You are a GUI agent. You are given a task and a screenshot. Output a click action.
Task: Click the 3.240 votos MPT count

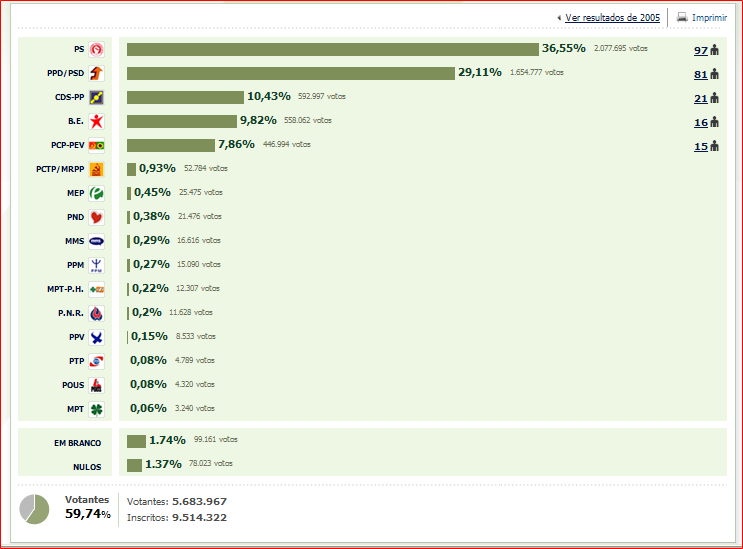[x=195, y=408]
